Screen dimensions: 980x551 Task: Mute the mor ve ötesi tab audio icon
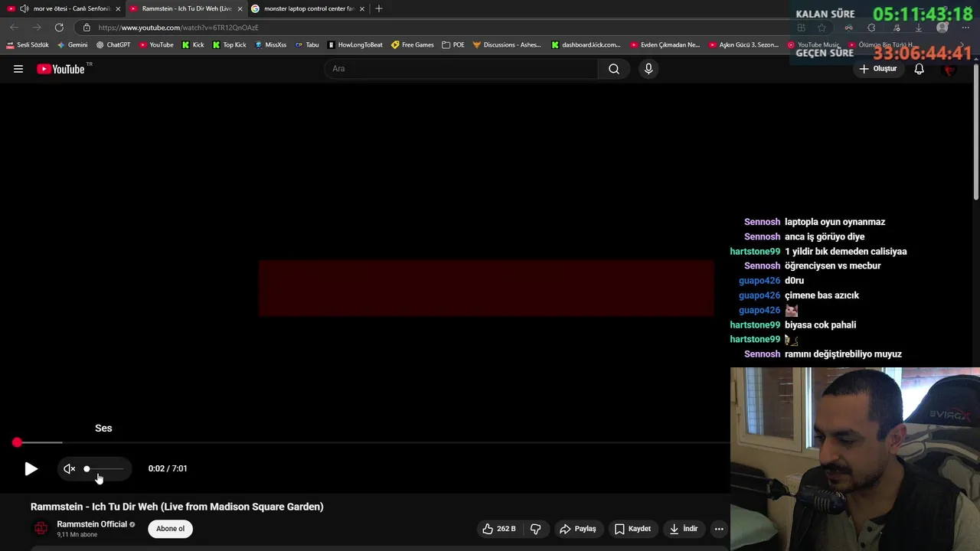point(24,8)
